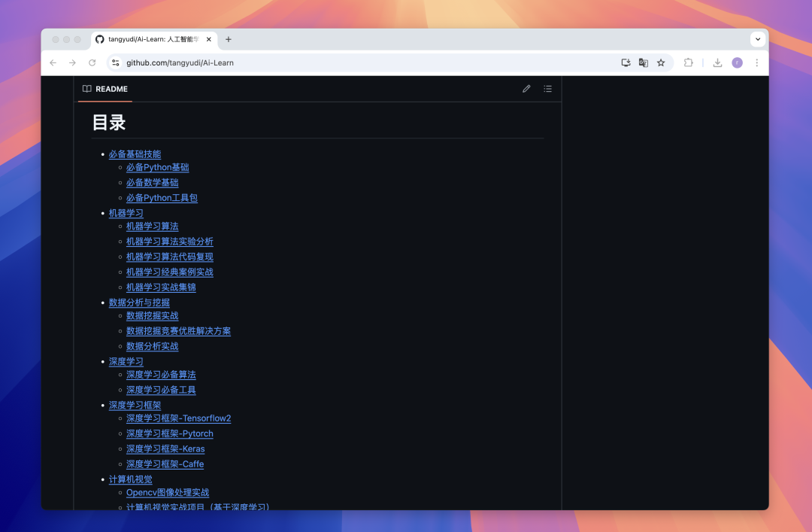Bookmark this page with the star icon
This screenshot has width=812, height=532.
661,62
